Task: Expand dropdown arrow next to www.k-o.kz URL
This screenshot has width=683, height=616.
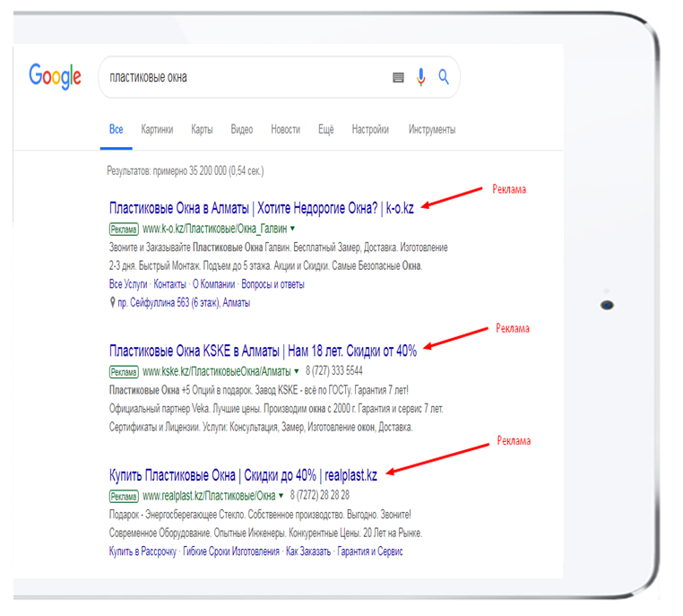Action: click(x=292, y=229)
